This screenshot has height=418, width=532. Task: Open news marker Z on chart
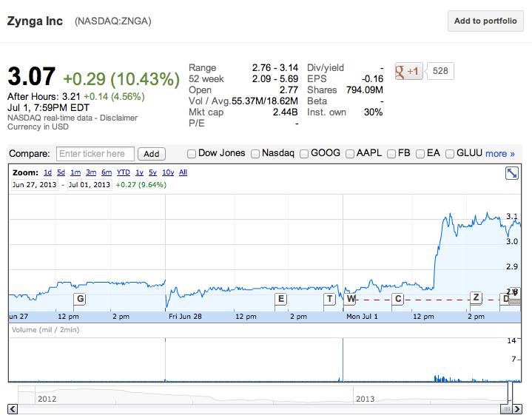pos(476,297)
